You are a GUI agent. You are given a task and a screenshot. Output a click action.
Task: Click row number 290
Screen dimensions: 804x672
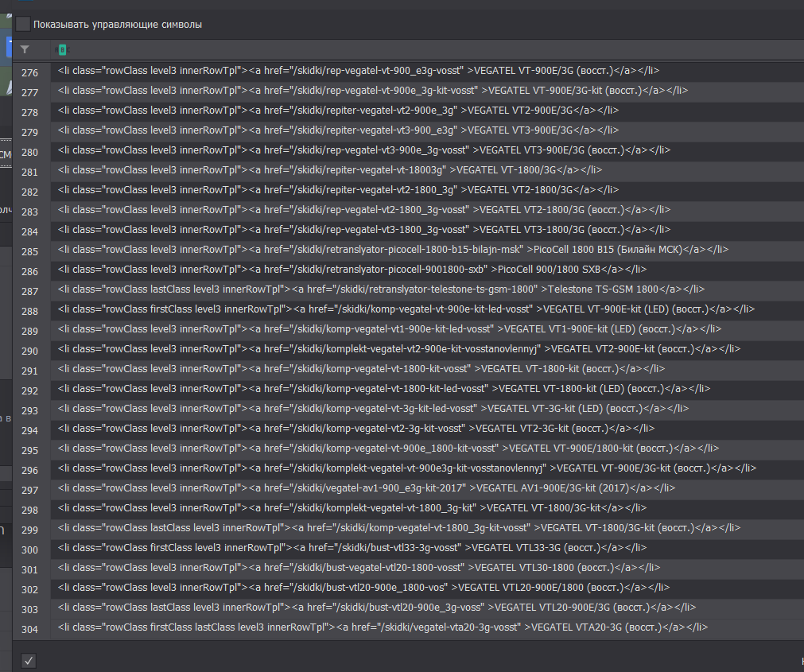[x=31, y=352]
